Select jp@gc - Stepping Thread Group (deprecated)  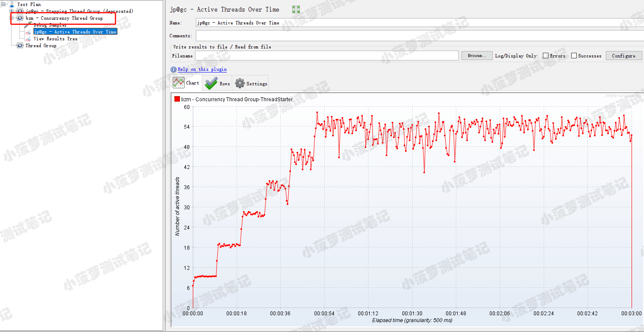tap(79, 11)
